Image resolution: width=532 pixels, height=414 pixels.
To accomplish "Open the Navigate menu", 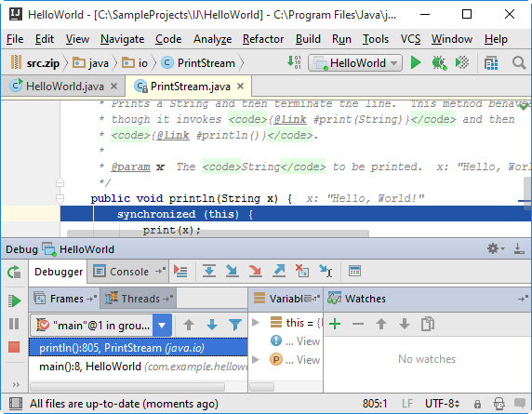I will [x=122, y=39].
